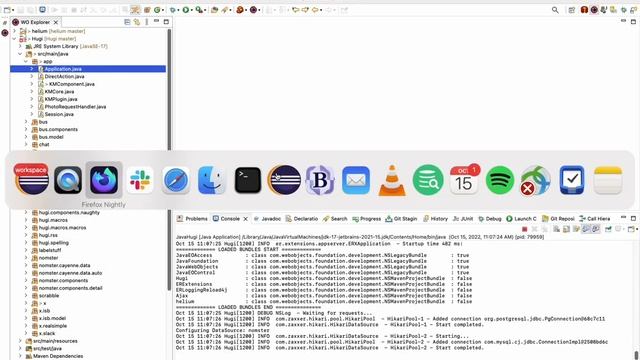This screenshot has height=360, width=640.
Task: Click the console vertical scrollbar
Action: coord(636,354)
